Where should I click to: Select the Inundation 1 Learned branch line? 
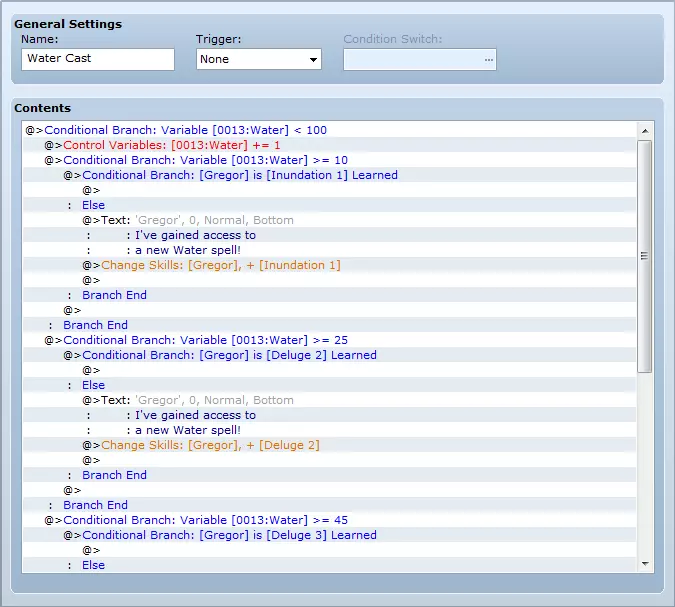[330, 175]
